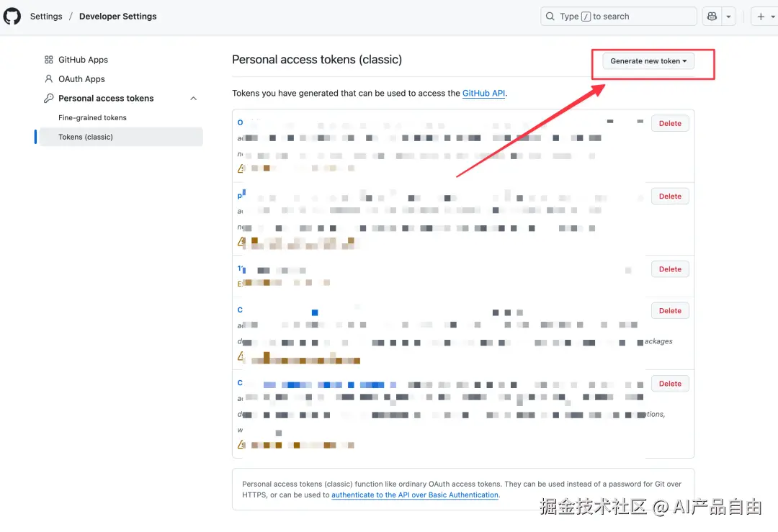Click the key icon beside Personal access tokens

49,98
